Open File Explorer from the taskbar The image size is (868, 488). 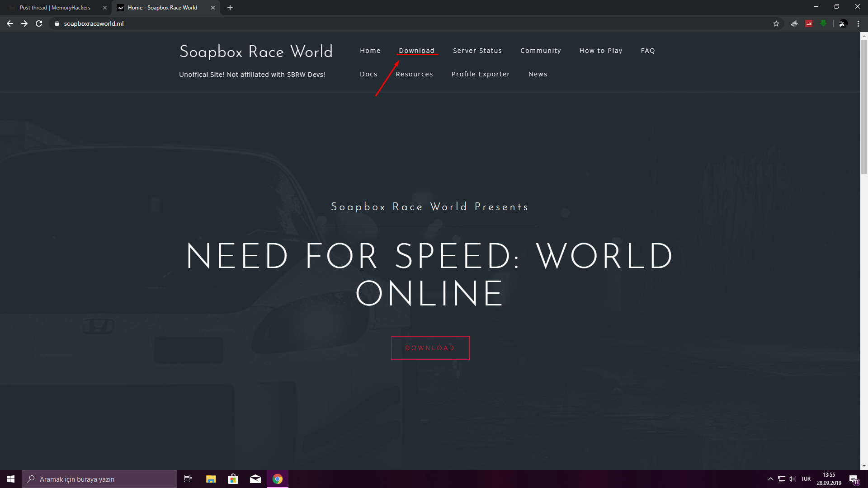click(x=211, y=479)
